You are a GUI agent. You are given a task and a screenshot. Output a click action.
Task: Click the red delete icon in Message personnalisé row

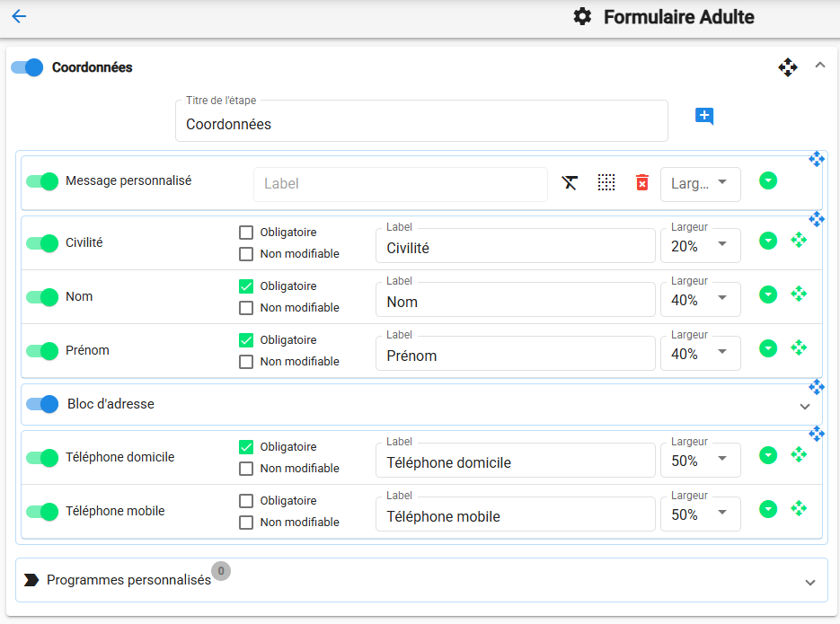[641, 183]
